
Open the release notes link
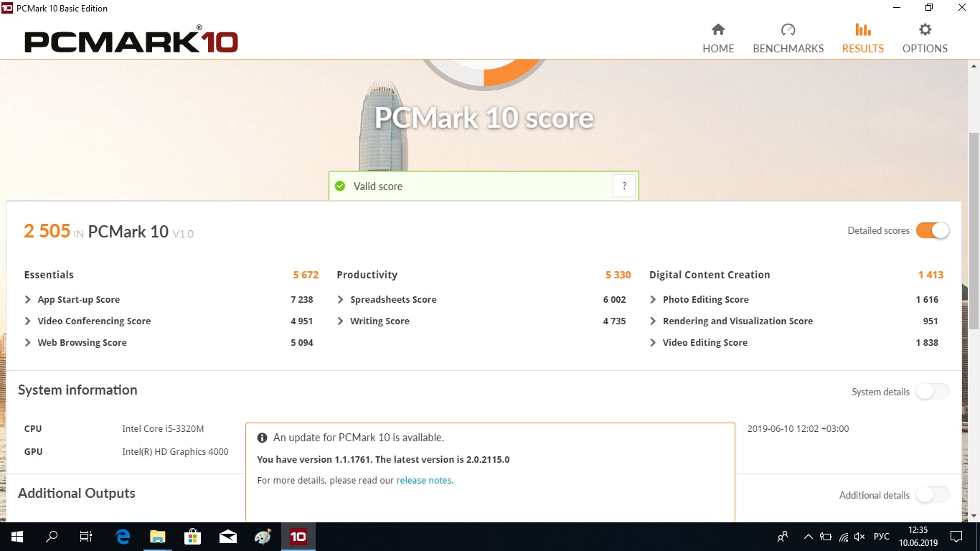coord(424,481)
